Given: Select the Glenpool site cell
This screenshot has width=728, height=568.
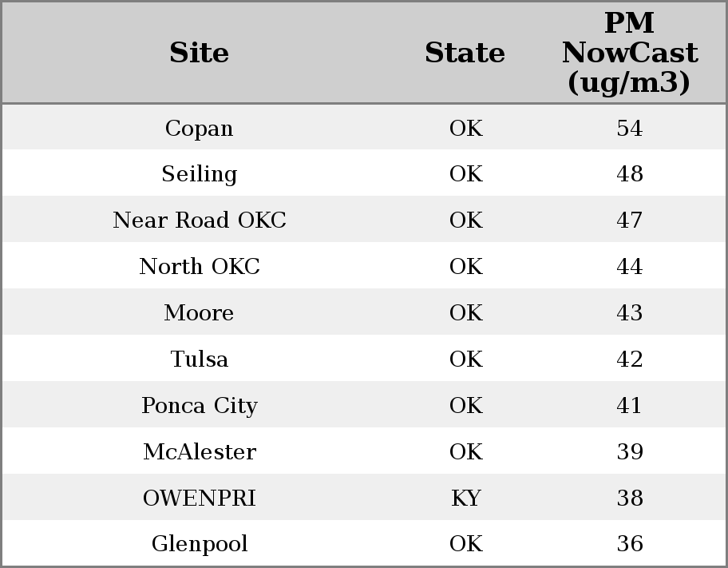Looking at the screenshot, I should (x=199, y=544).
